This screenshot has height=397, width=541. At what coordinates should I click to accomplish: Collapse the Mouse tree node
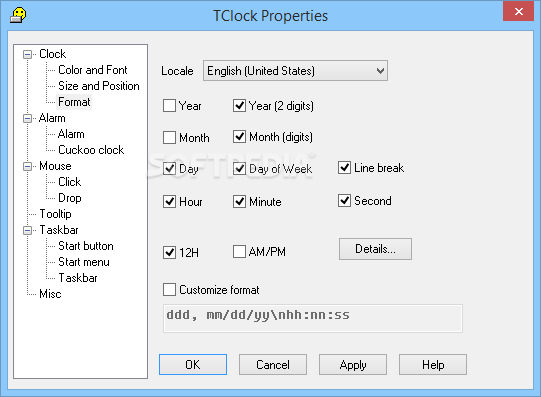pos(27,166)
